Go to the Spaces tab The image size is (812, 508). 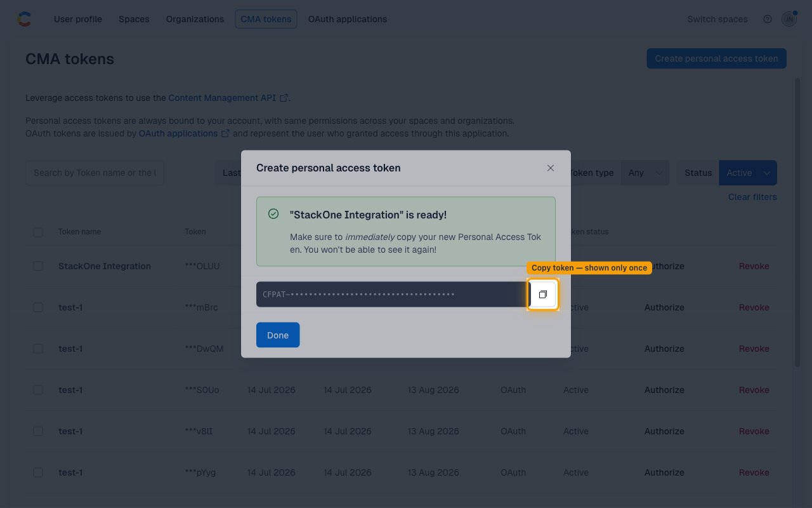(134, 19)
